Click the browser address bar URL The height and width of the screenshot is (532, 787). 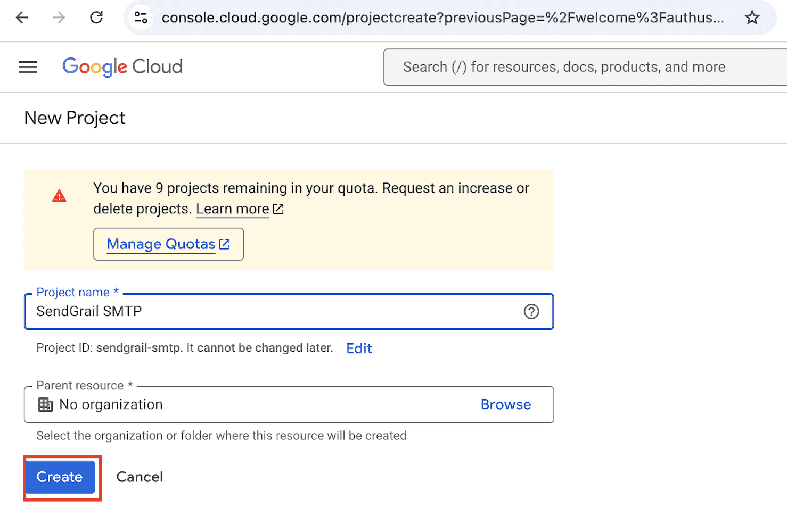[442, 18]
